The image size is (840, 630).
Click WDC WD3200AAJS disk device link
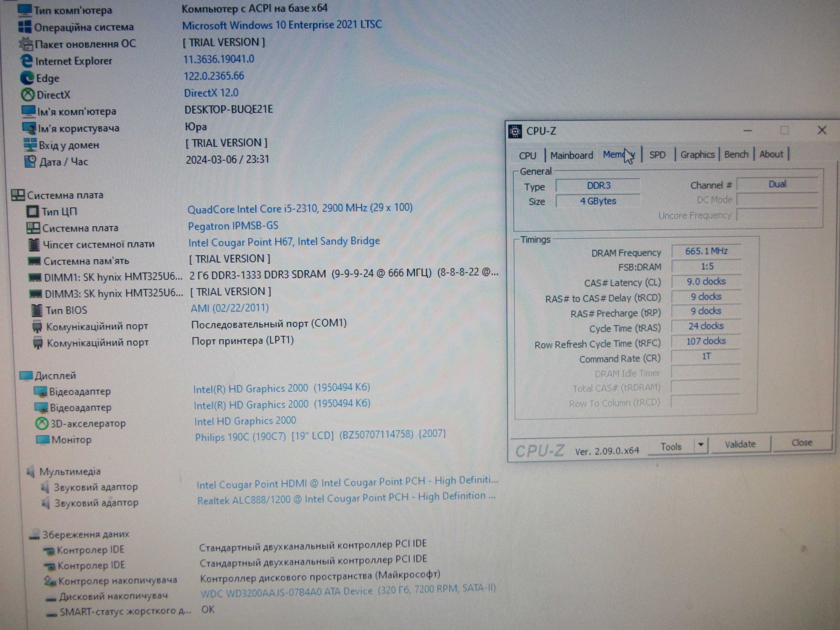pyautogui.click(x=348, y=591)
